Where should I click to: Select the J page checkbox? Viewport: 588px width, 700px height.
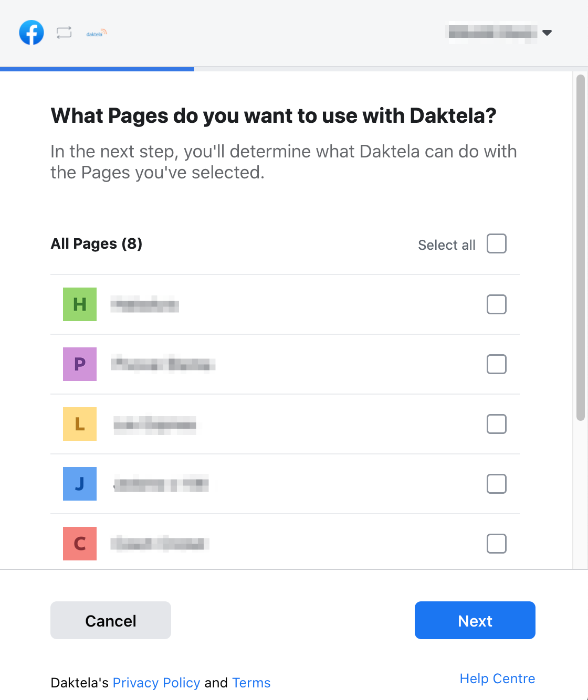tap(497, 484)
